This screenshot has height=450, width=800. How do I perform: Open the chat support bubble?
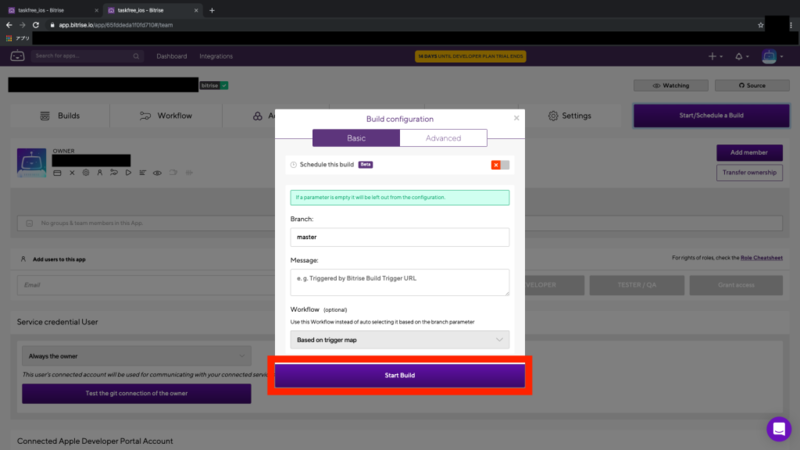click(779, 429)
